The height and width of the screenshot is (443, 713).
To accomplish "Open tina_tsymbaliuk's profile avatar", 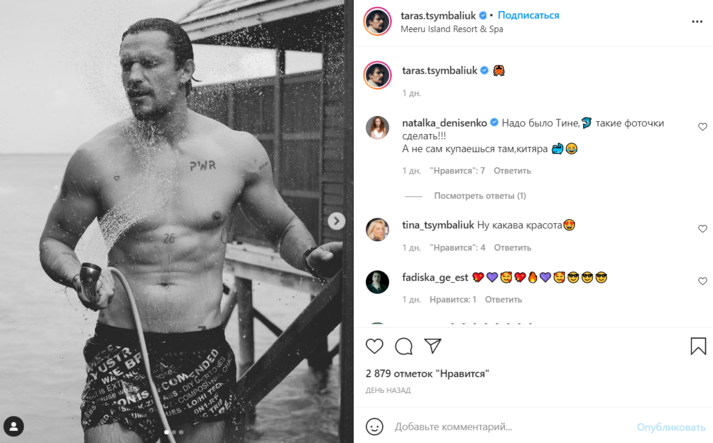I will coord(377,229).
